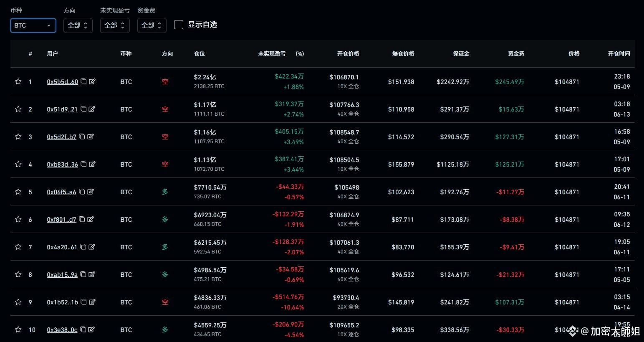
Task: Copy address 0x5b5d..60 icon
Action: click(x=83, y=81)
